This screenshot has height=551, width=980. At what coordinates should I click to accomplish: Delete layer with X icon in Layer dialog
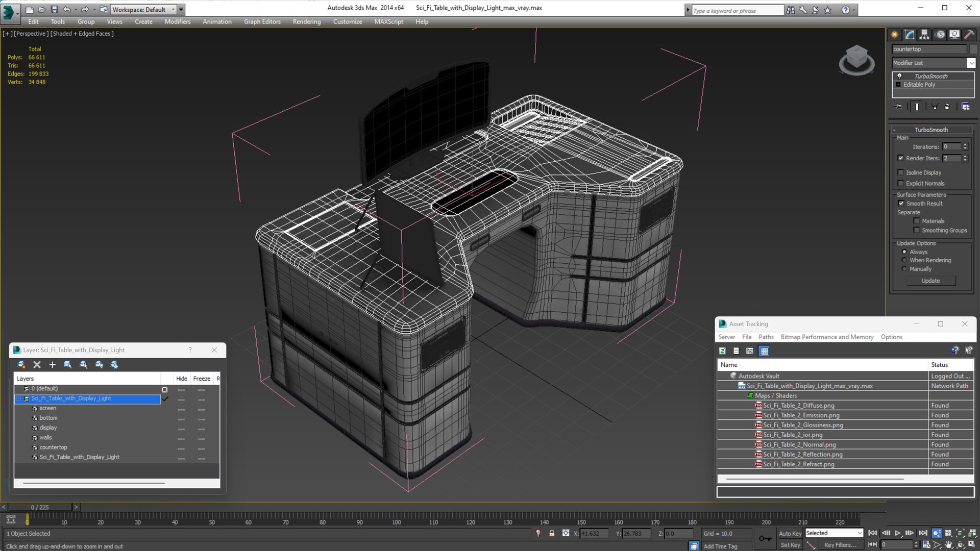pyautogui.click(x=37, y=365)
